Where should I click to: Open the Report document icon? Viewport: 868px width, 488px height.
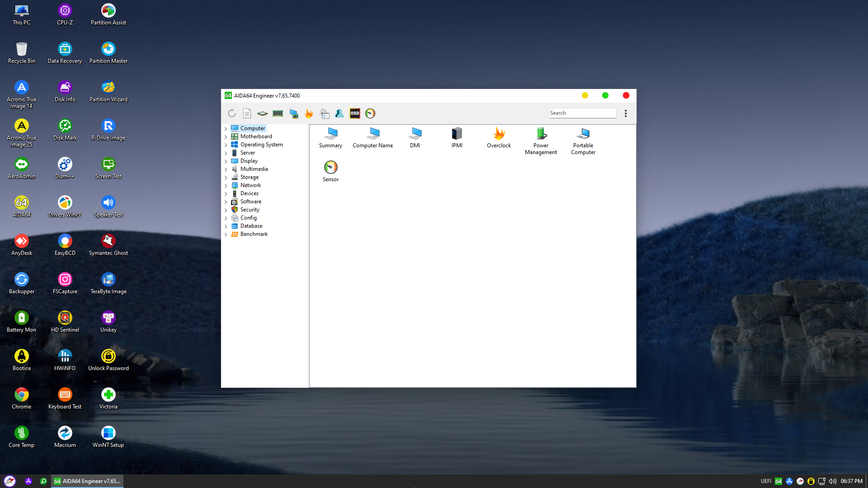click(247, 113)
